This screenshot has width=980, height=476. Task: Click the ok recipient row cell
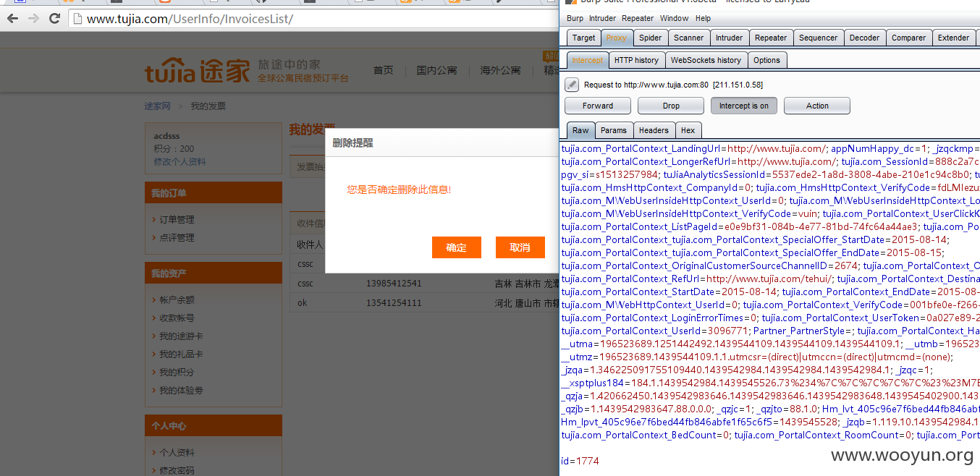point(303,302)
